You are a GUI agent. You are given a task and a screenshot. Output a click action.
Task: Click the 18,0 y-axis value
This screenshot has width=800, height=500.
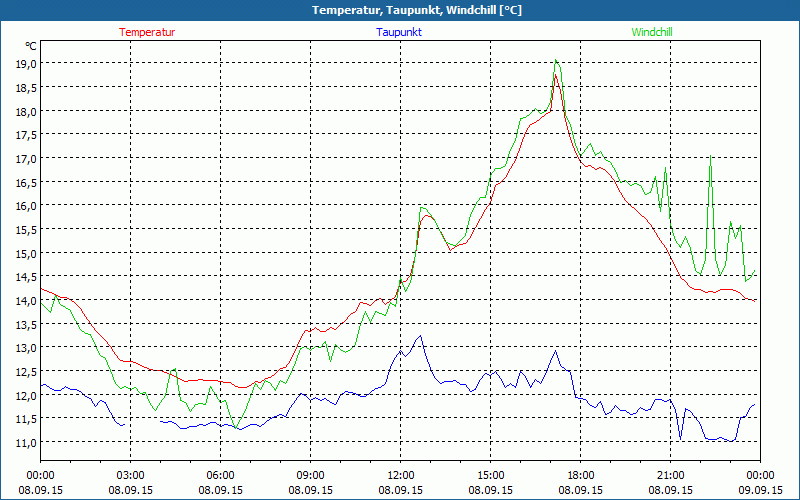pos(26,111)
